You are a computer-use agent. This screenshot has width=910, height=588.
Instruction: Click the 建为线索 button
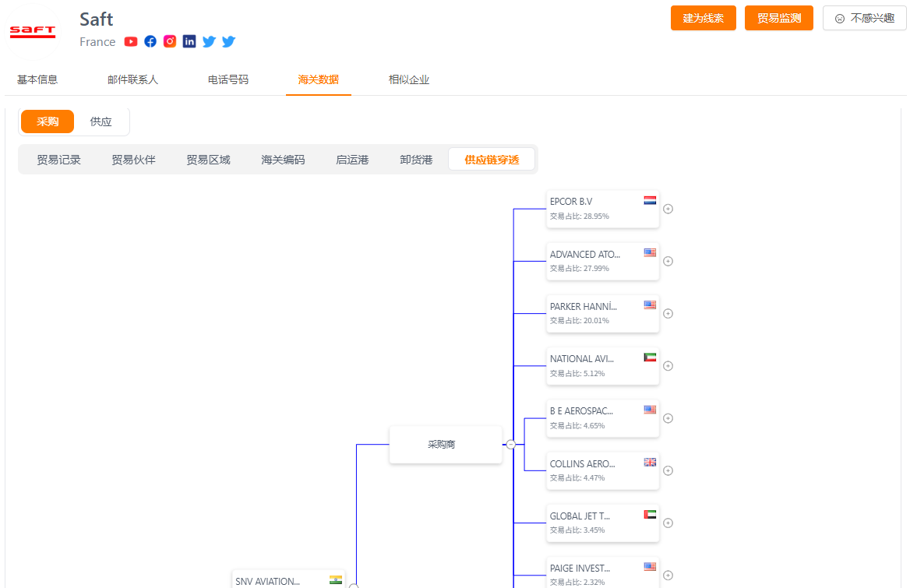(704, 18)
